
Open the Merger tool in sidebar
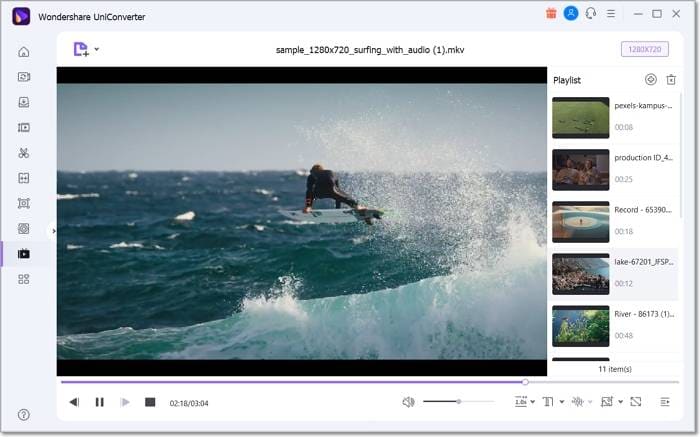pos(24,178)
